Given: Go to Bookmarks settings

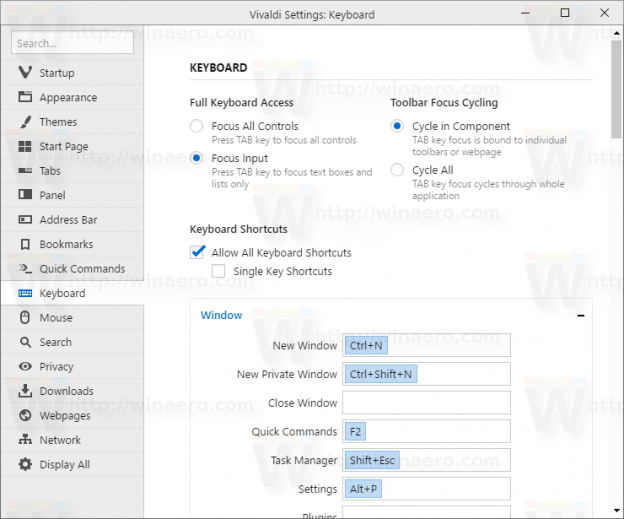Looking at the screenshot, I should pyautogui.click(x=72, y=244).
